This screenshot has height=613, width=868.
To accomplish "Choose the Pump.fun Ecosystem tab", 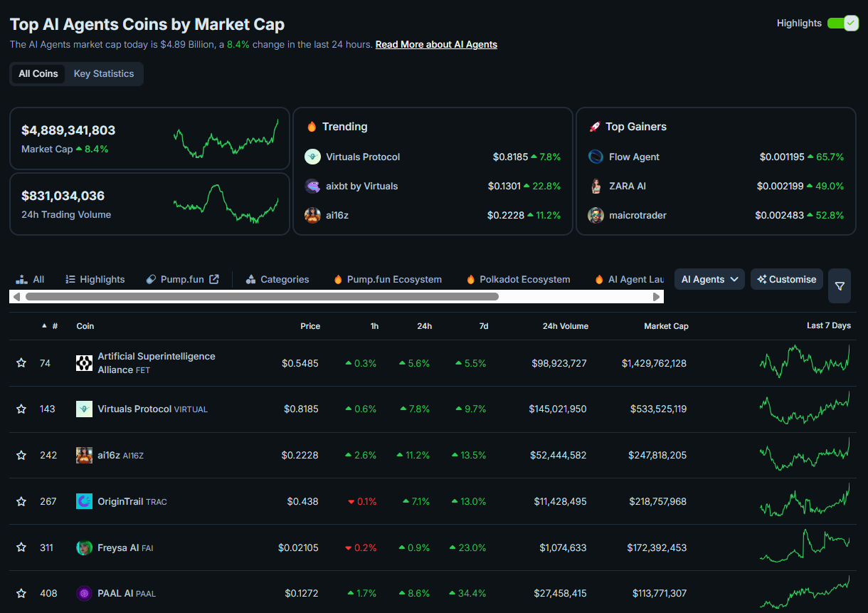I will [x=388, y=279].
